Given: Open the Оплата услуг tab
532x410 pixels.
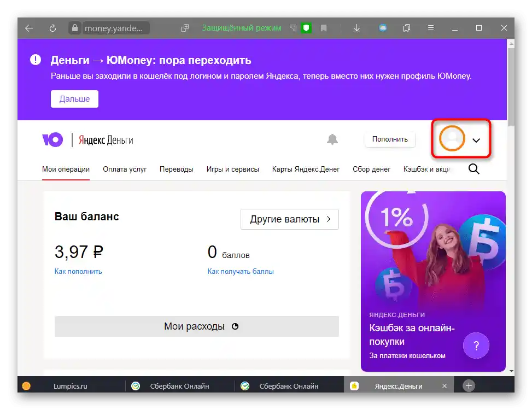Looking at the screenshot, I should point(125,169).
